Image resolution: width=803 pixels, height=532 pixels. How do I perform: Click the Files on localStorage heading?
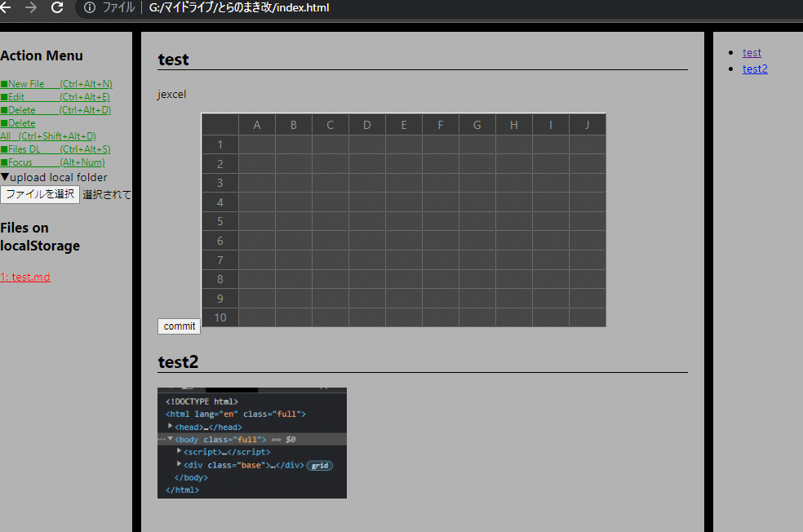coord(40,237)
